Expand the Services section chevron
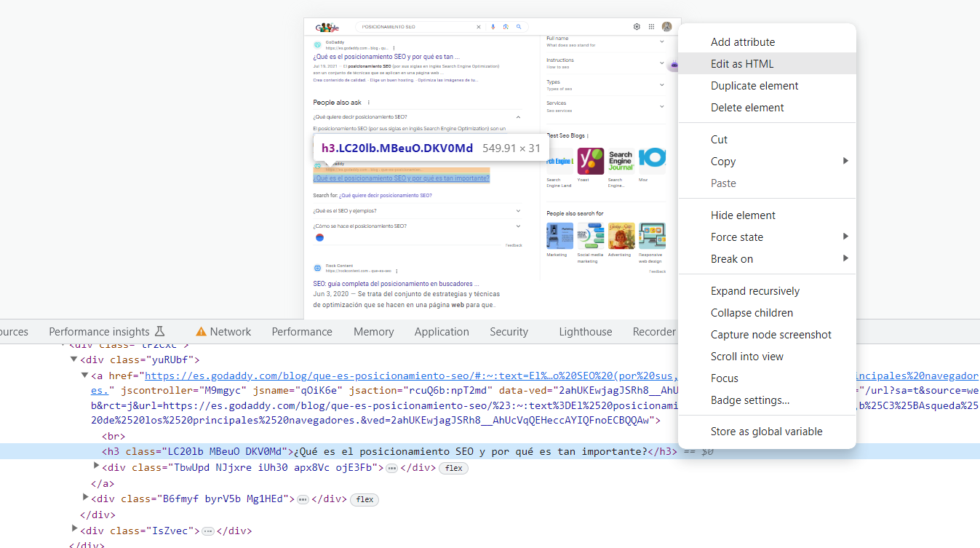Screen dimensions: 980x548 (x=662, y=106)
